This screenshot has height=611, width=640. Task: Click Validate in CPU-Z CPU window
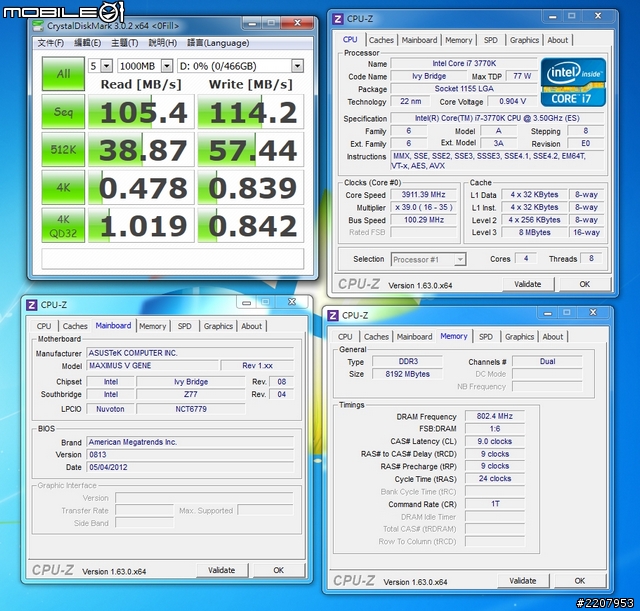coord(528,284)
